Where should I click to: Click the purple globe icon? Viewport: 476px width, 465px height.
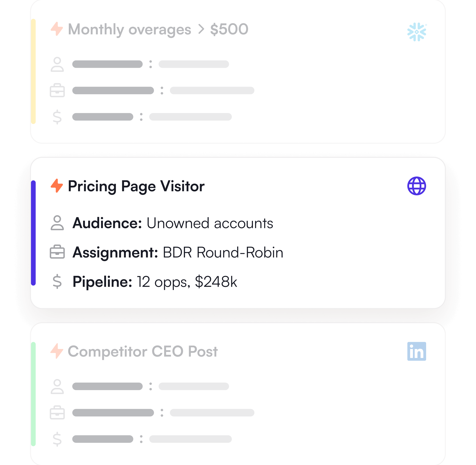click(416, 186)
